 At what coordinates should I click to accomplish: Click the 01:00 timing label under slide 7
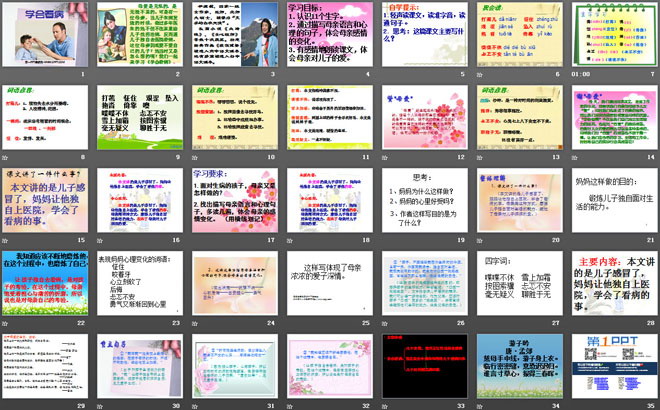[x=579, y=74]
